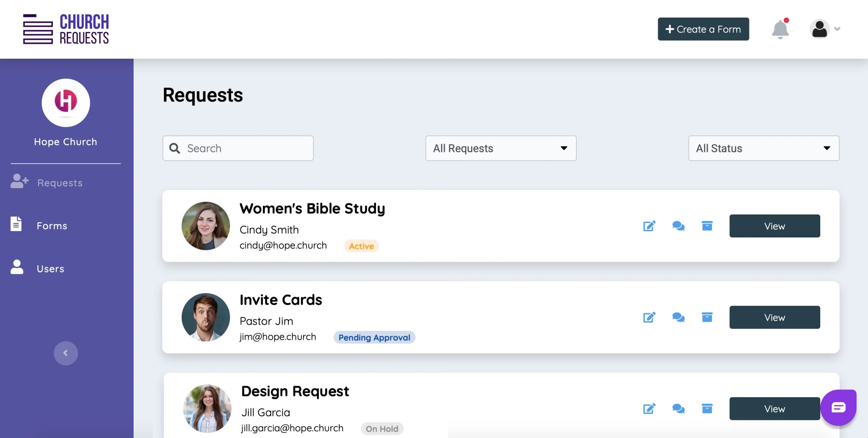Click the edit icon for Women's Bible Study
The image size is (868, 438).
pos(649,226)
